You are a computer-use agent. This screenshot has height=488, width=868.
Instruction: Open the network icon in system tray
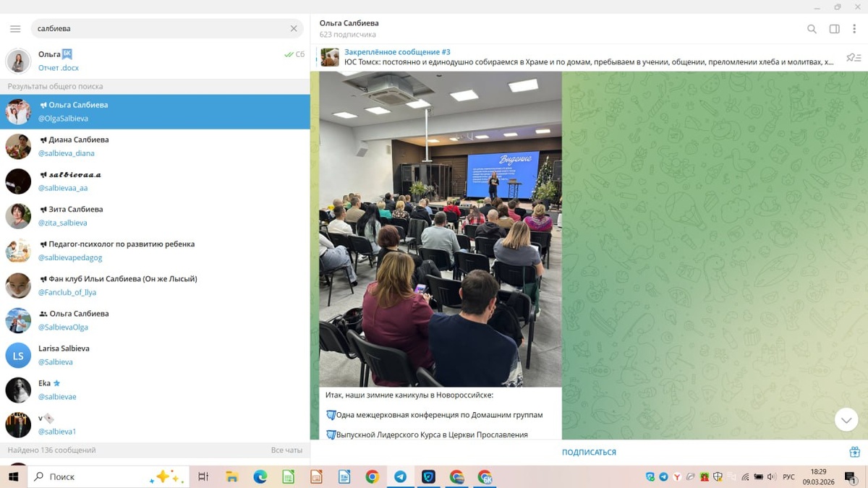tap(745, 477)
